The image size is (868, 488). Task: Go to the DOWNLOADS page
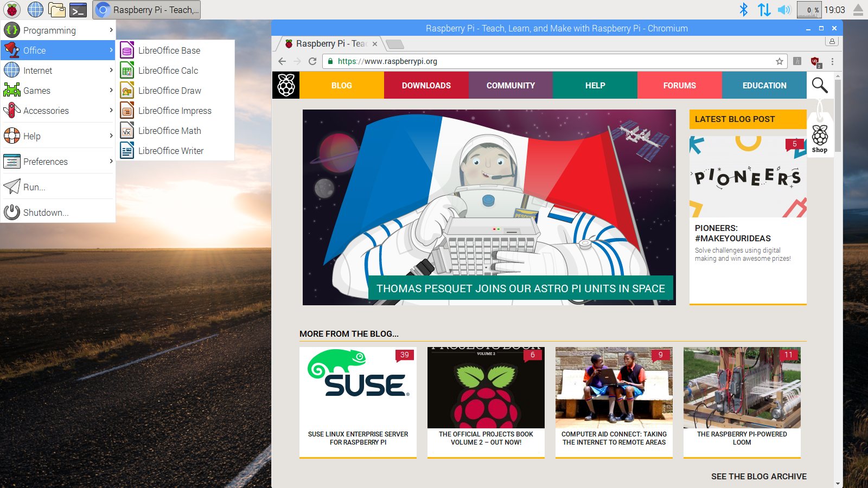(426, 85)
